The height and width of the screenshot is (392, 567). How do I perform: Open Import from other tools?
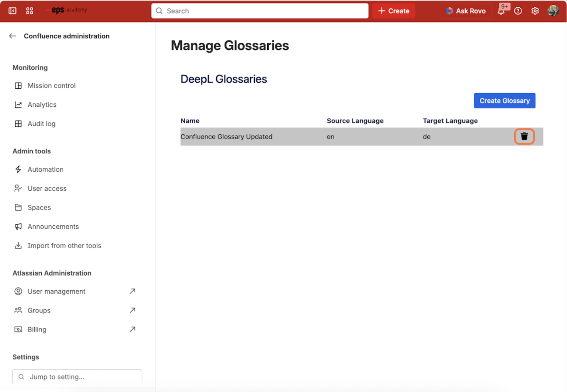pyautogui.click(x=64, y=245)
